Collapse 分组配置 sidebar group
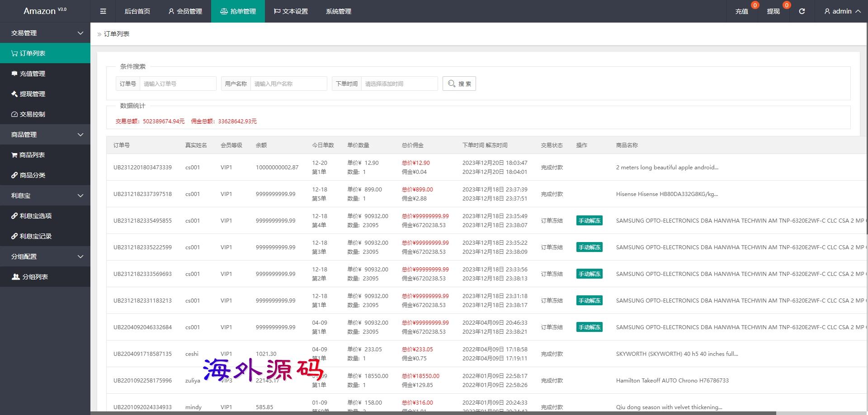This screenshot has width=868, height=415. click(x=45, y=256)
